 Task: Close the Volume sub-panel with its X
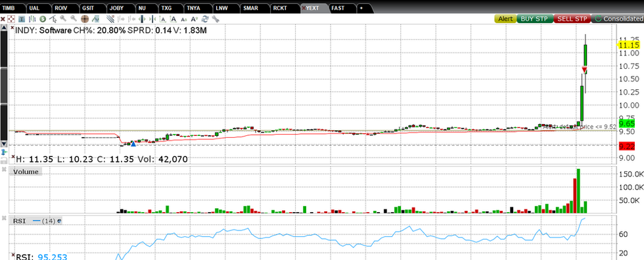pos(4,169)
